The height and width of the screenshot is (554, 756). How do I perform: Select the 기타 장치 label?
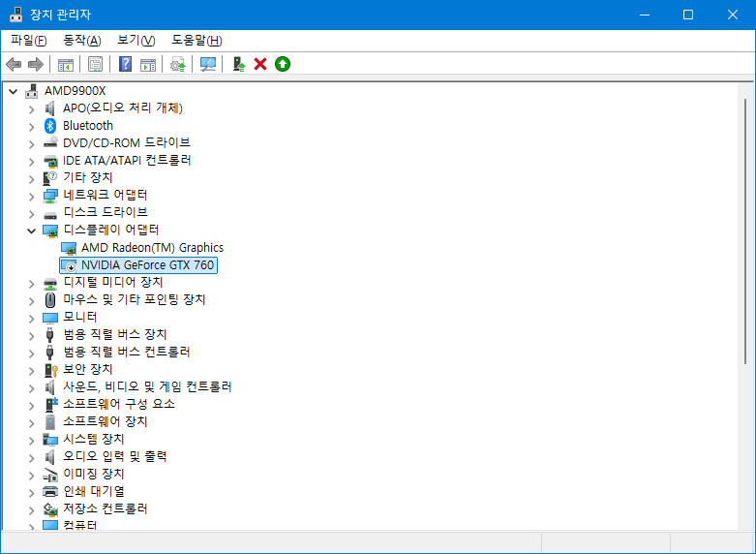(88, 177)
